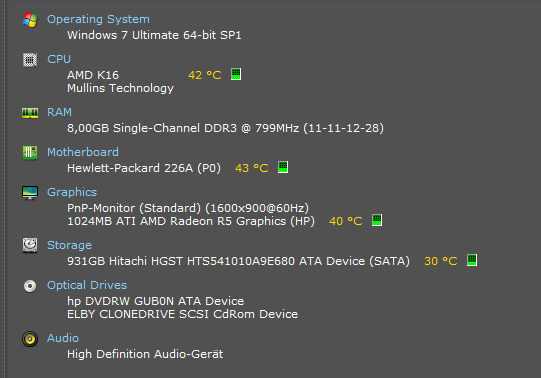The width and height of the screenshot is (541, 378).
Task: Click the RAM memory stick icon
Action: (x=30, y=113)
